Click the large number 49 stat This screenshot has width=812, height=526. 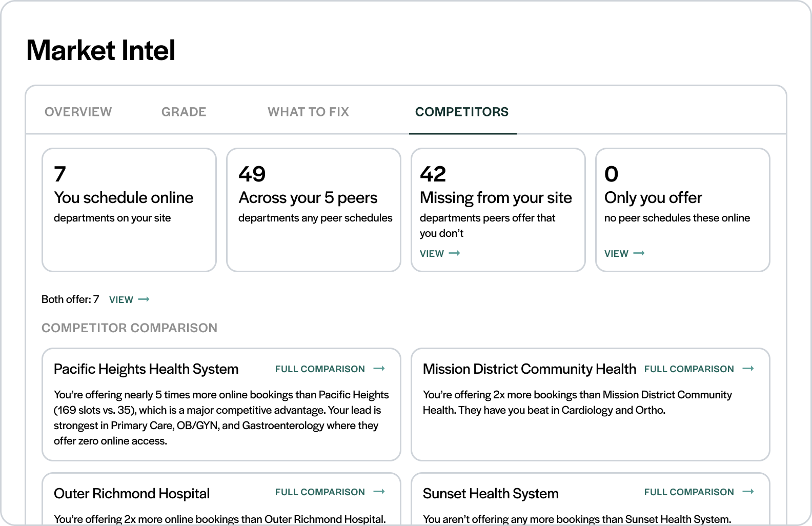pos(252,174)
